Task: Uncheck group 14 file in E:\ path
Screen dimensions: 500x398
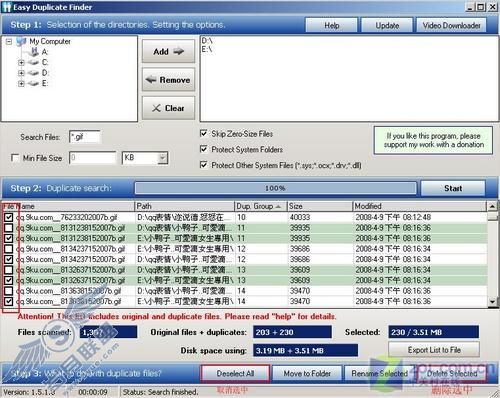Action: pyautogui.click(x=9, y=301)
